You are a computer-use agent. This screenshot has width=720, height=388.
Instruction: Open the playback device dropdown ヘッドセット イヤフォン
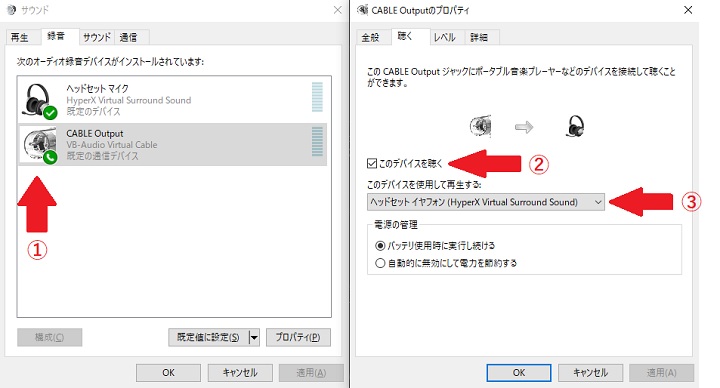click(486, 202)
